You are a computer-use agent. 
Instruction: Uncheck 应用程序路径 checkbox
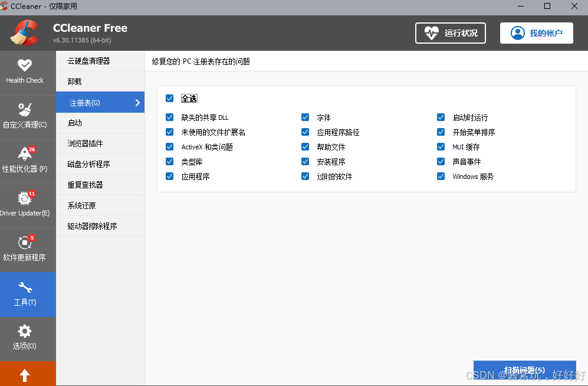click(x=306, y=132)
